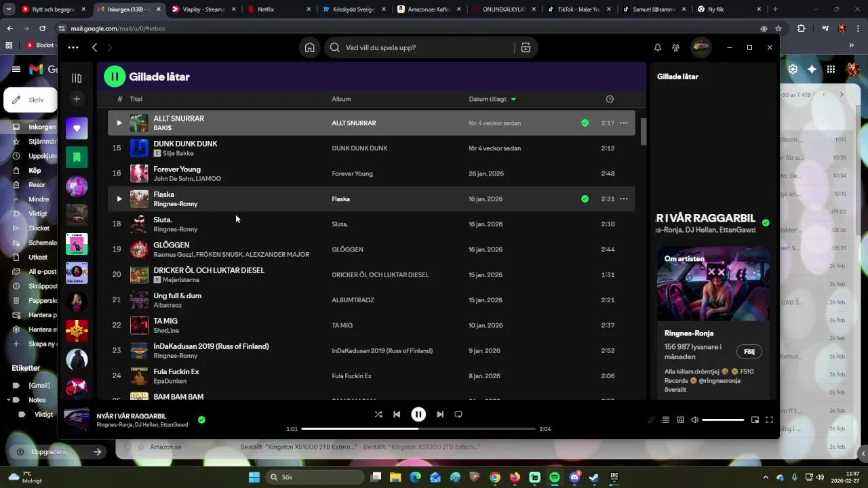Open GLÖGGEN album link

click(347, 249)
